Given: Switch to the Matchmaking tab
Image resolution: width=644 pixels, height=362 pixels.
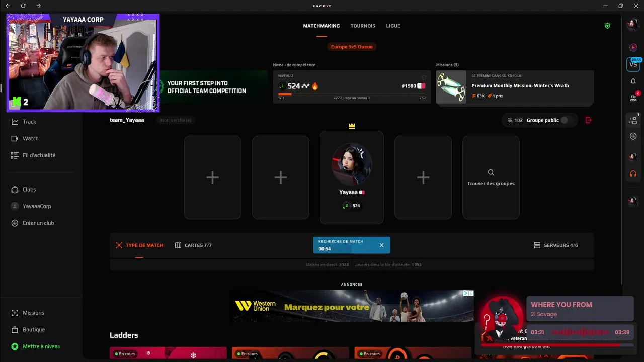Looking at the screenshot, I should 321,26.
